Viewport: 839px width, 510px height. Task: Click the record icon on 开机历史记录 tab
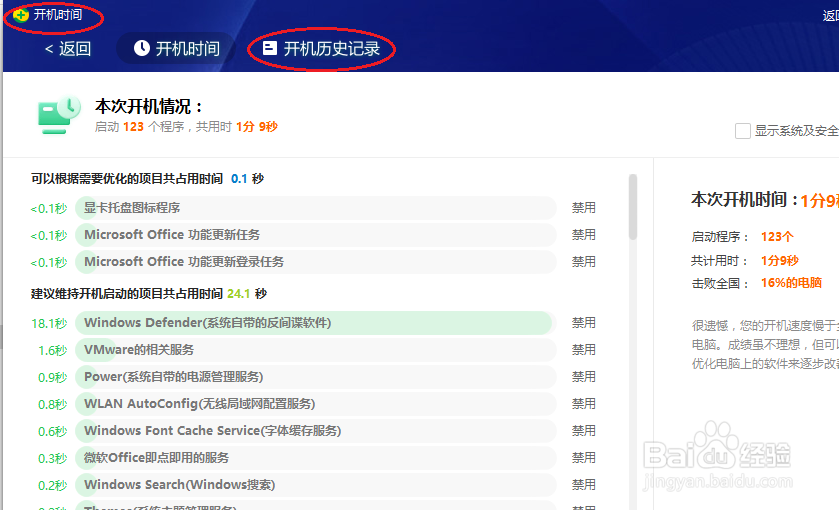(270, 48)
